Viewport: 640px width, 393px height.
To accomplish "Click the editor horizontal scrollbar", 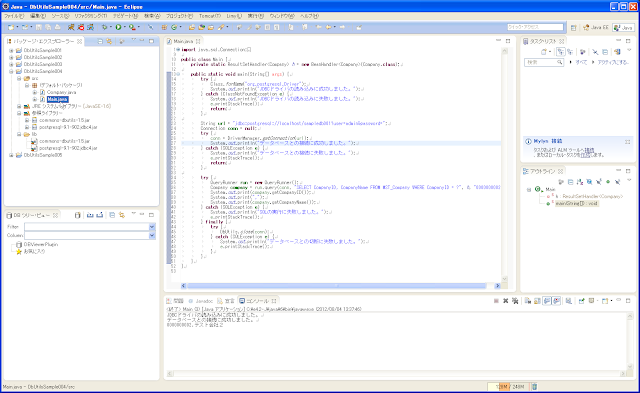I will [x=337, y=286].
